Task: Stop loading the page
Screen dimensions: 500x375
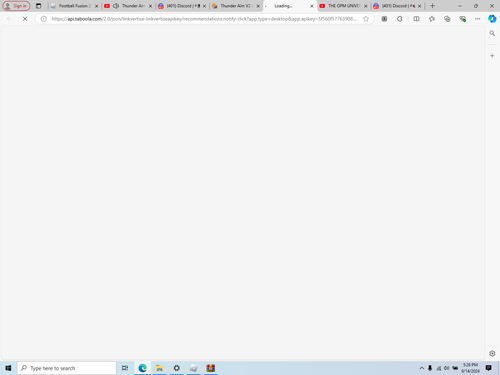Action: click(25, 19)
